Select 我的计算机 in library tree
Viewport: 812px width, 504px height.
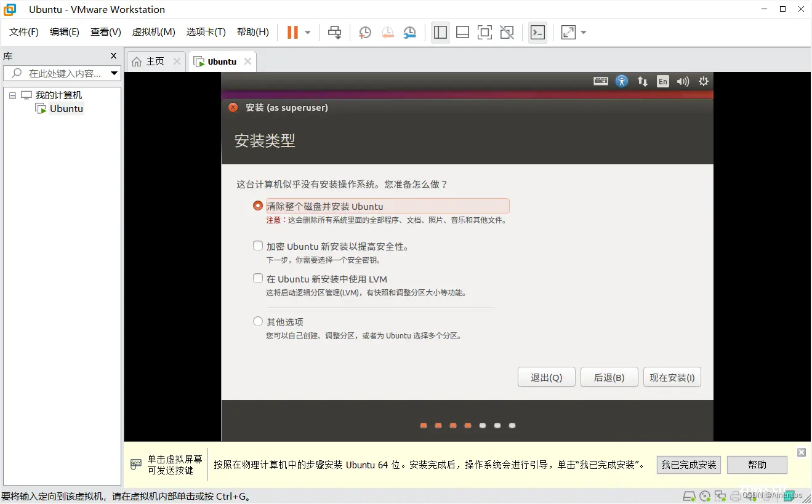click(58, 95)
